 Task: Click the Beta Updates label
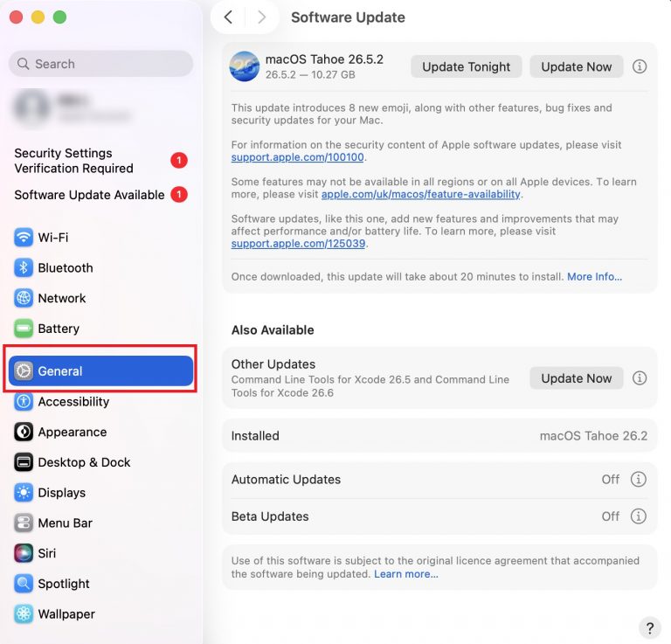270,516
